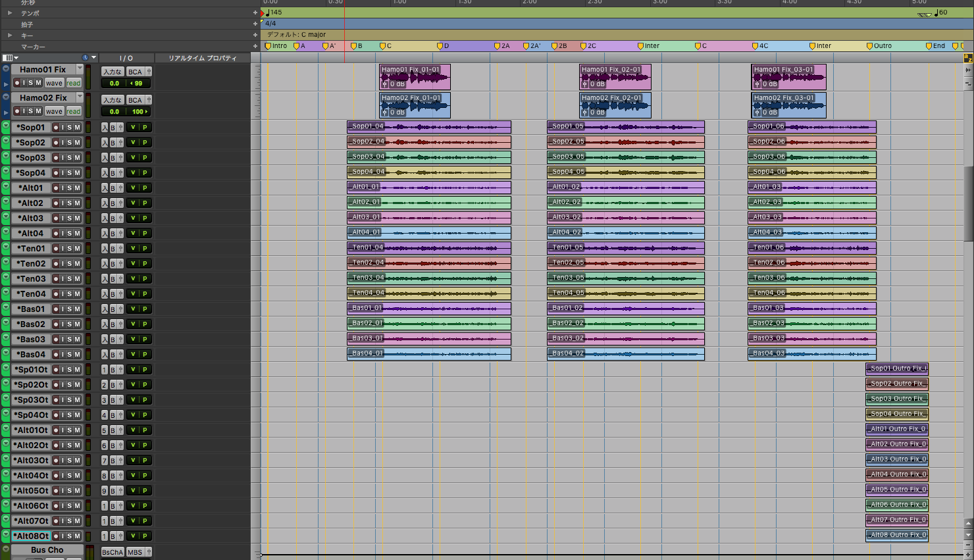Enable input monitoring on *Ten01
This screenshot has width=974, height=560.
click(x=63, y=249)
